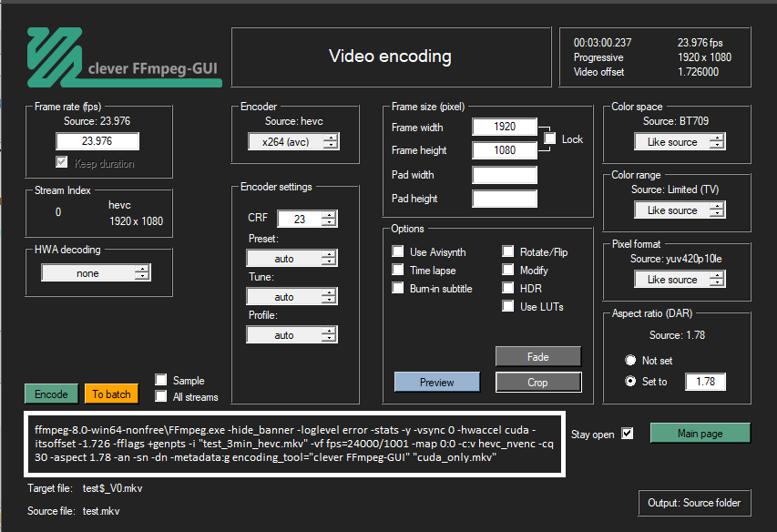
Task: Click the Source: hevc encoder label
Action: [294, 121]
